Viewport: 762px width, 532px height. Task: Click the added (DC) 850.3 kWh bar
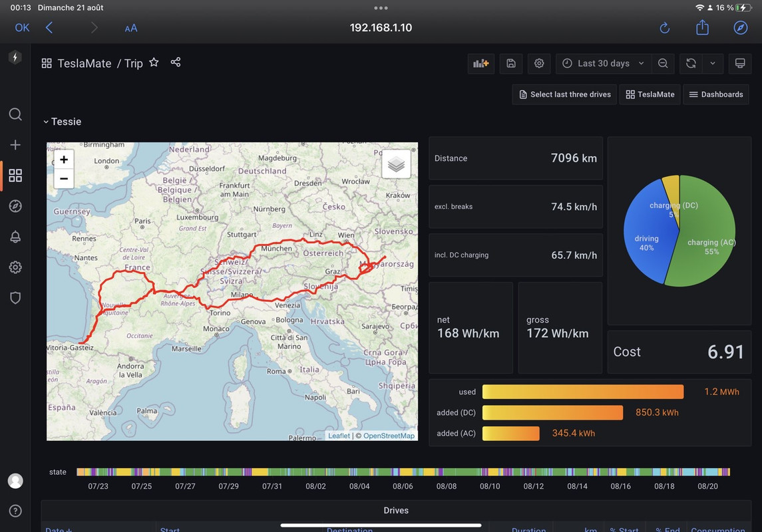click(552, 412)
